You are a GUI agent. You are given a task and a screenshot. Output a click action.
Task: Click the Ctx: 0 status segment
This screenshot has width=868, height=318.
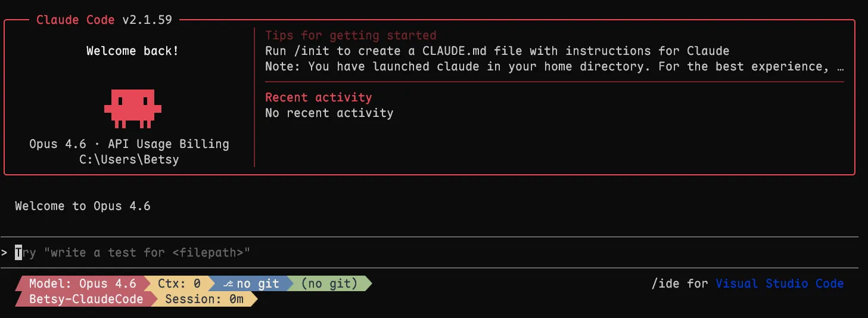point(179,284)
